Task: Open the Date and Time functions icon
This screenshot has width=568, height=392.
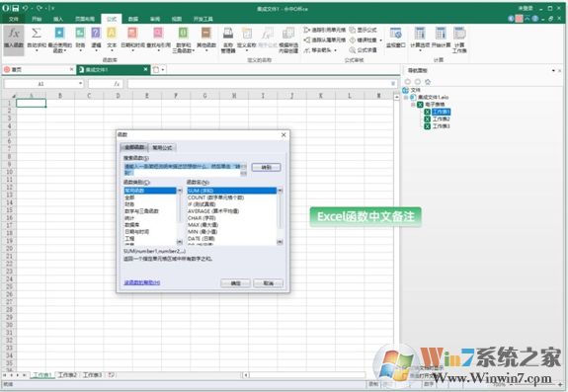Action: pos(132,34)
